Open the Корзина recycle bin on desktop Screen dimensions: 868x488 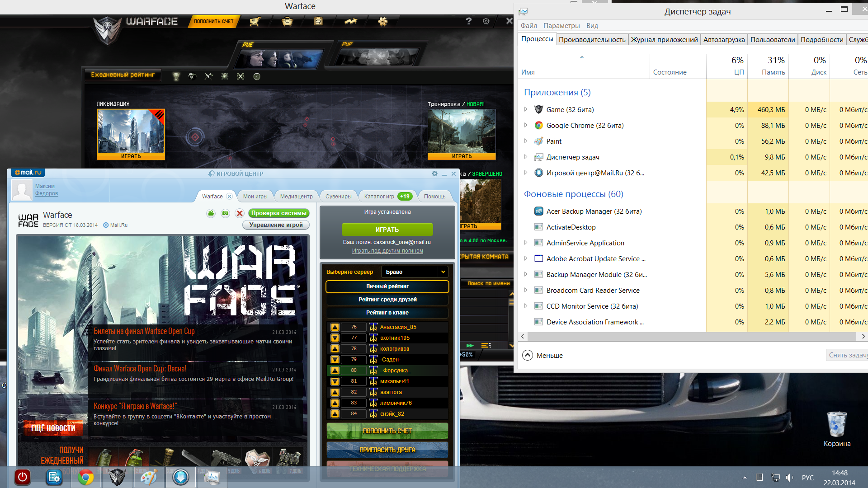837,429
